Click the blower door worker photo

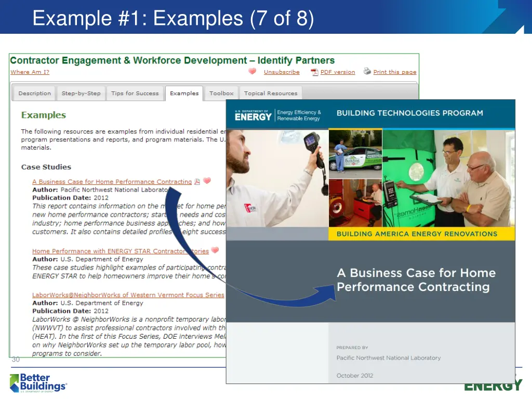click(x=355, y=203)
